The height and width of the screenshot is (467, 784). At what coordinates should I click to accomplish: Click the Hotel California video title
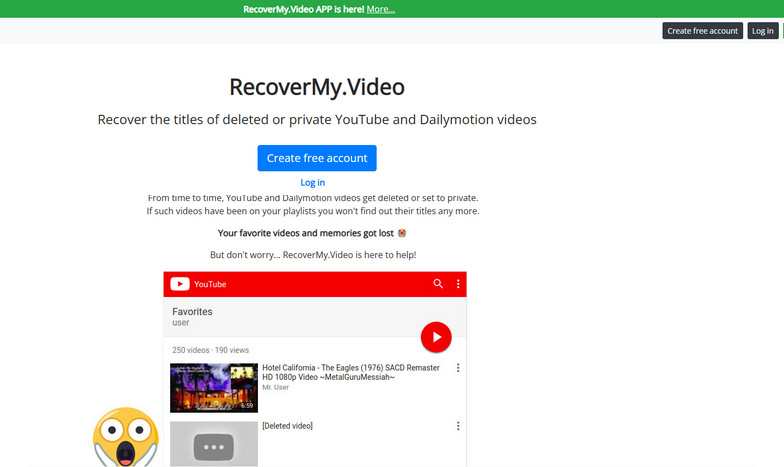click(351, 372)
